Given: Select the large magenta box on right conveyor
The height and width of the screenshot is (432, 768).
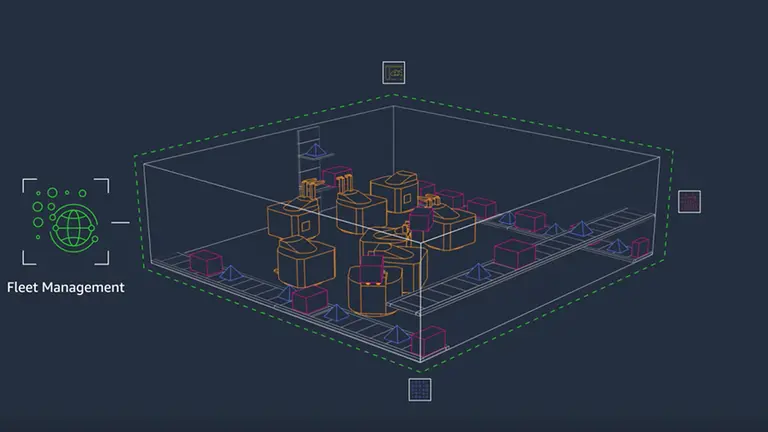Looking at the screenshot, I should tap(514, 253).
